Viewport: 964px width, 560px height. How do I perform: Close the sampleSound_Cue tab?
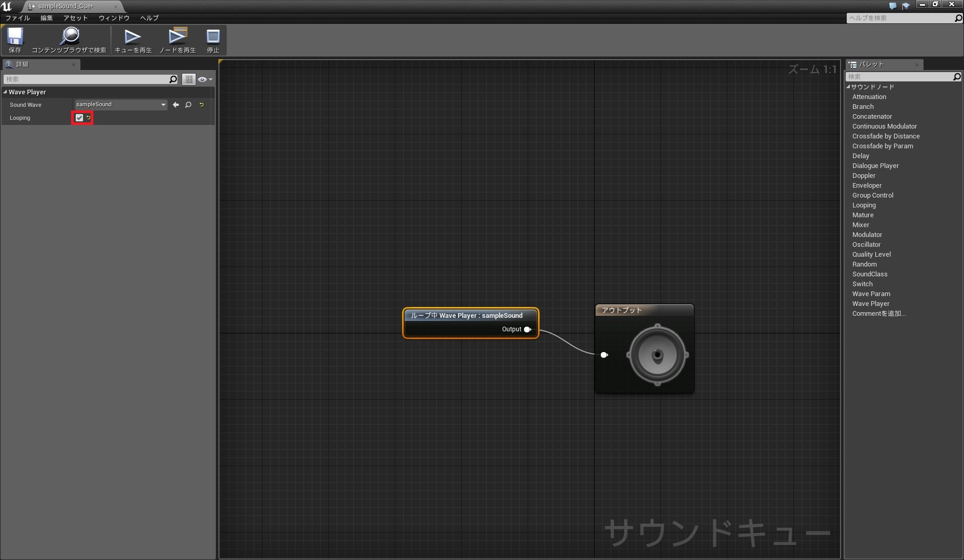pyautogui.click(x=115, y=7)
